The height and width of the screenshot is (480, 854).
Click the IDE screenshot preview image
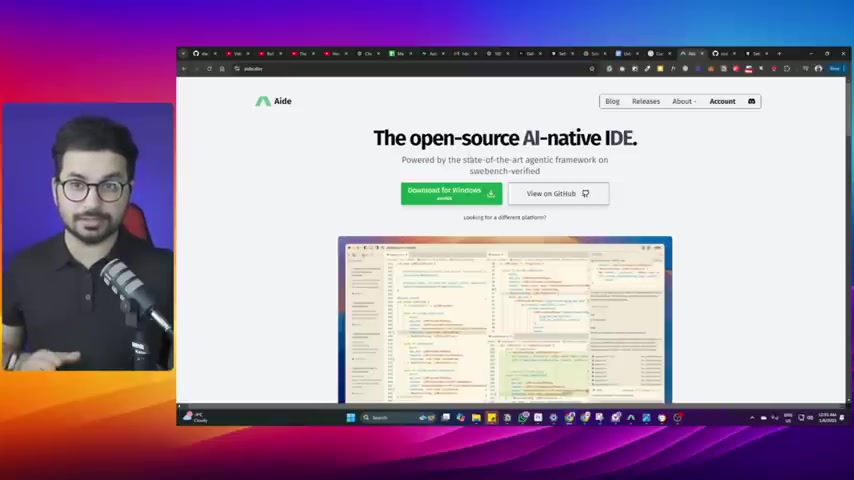click(x=505, y=320)
